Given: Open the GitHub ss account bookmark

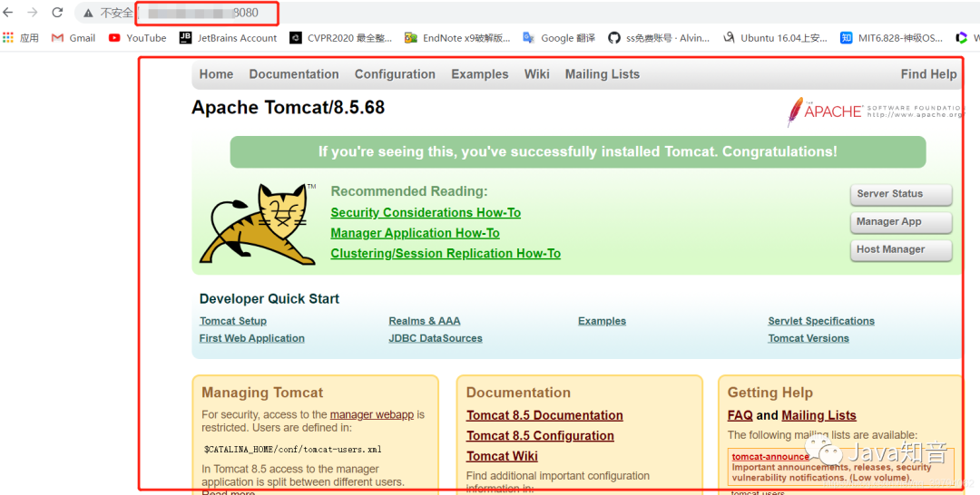Looking at the screenshot, I should coord(659,38).
